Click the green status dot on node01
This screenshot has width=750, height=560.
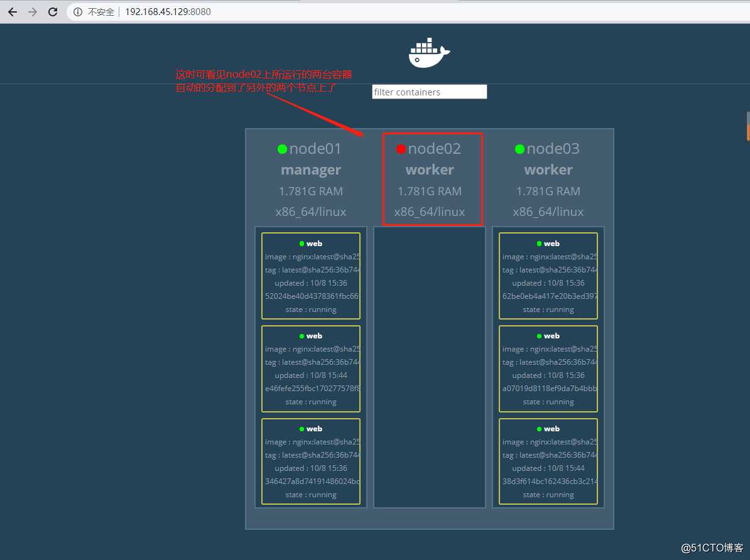coord(282,149)
